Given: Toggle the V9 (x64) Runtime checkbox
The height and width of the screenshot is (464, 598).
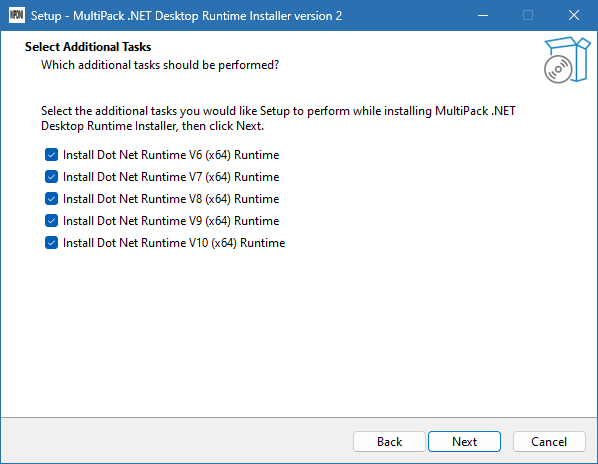Looking at the screenshot, I should (51, 221).
